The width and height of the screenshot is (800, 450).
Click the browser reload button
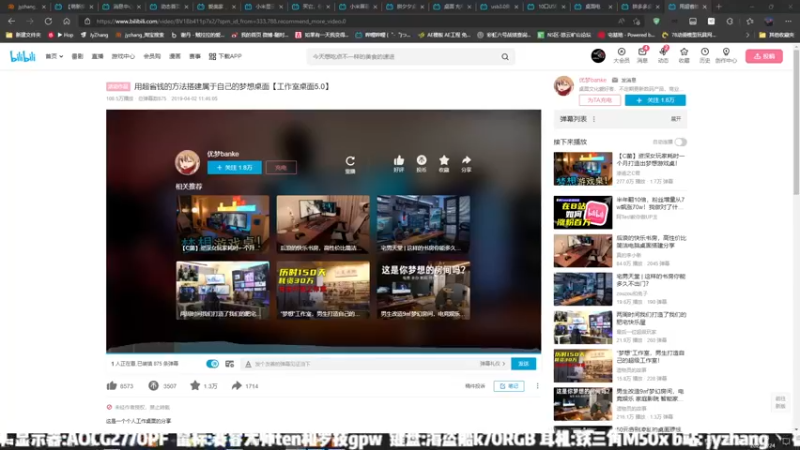coord(48,21)
